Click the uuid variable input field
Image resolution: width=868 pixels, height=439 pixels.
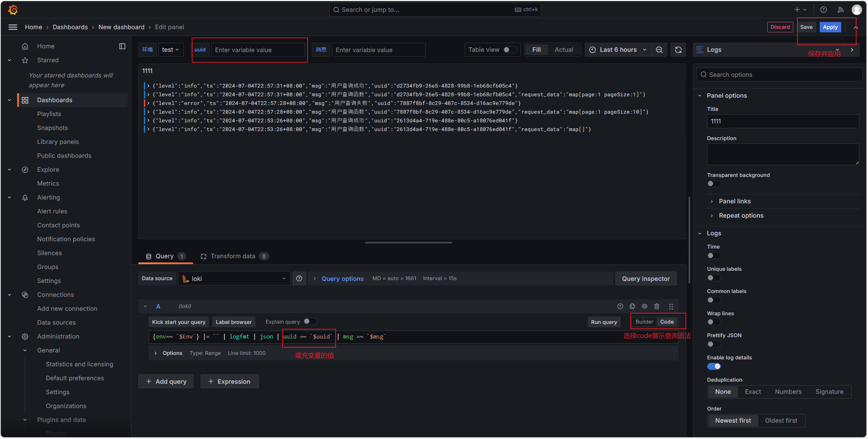(x=258, y=50)
